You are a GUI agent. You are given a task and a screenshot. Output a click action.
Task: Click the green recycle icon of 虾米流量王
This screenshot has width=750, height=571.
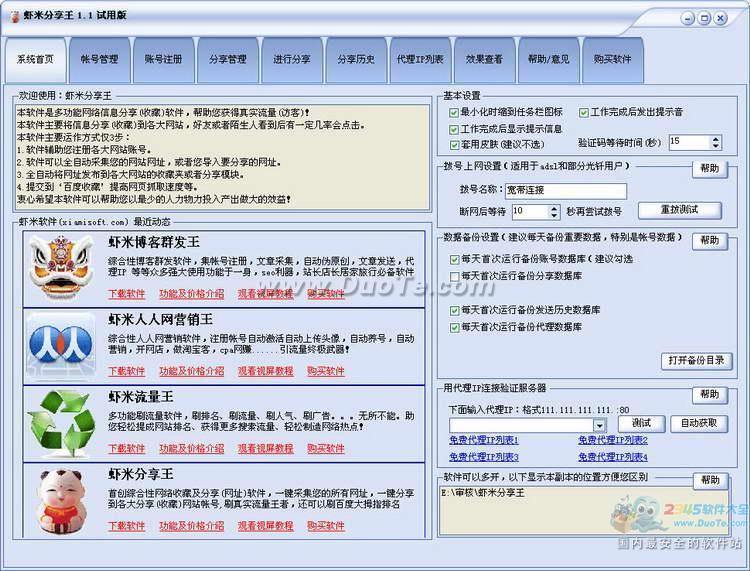tap(61, 423)
